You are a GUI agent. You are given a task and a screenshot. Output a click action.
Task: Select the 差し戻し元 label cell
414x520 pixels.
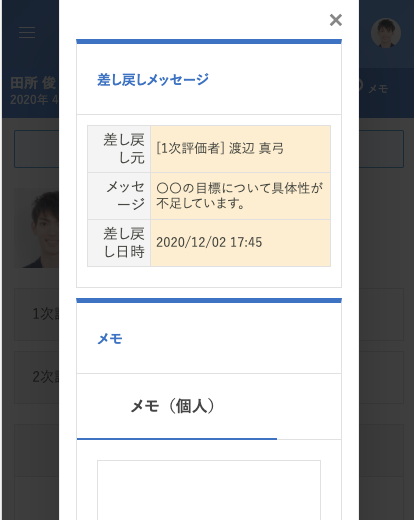click(x=119, y=149)
